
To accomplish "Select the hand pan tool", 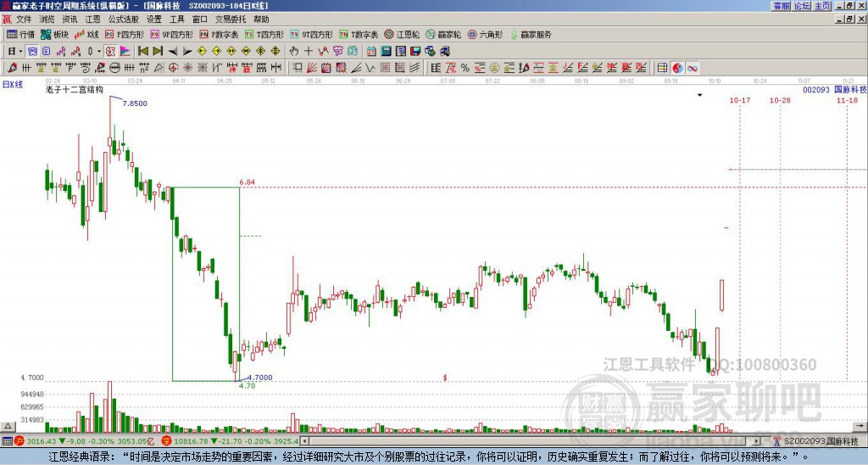I will pyautogui.click(x=294, y=52).
